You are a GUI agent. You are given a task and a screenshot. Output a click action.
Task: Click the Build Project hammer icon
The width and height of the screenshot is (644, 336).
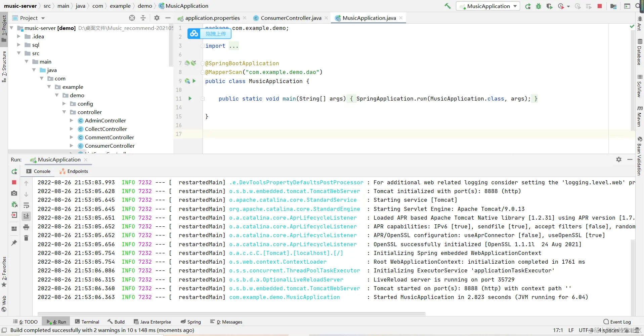[447, 6]
